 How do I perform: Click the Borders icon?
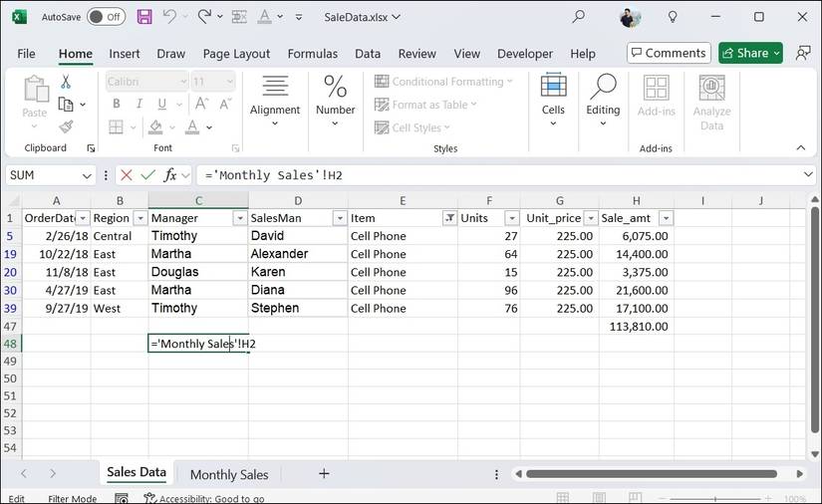tap(116, 126)
